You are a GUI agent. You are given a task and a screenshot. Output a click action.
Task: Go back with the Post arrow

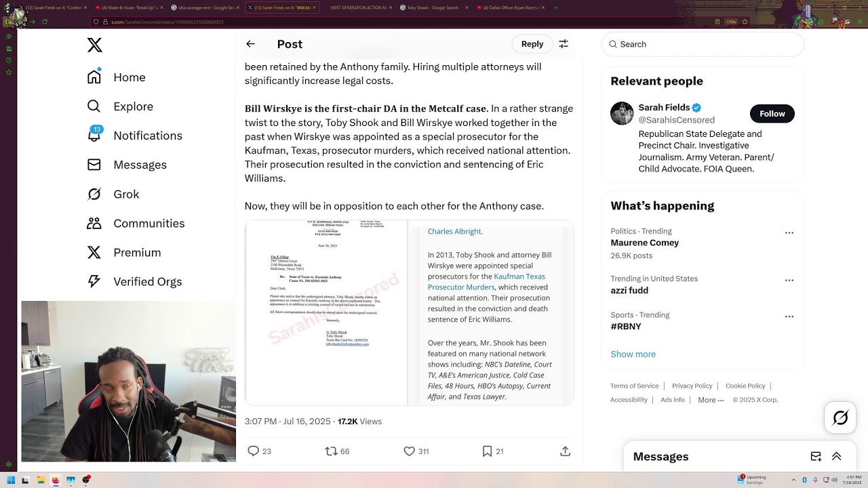[x=250, y=44]
